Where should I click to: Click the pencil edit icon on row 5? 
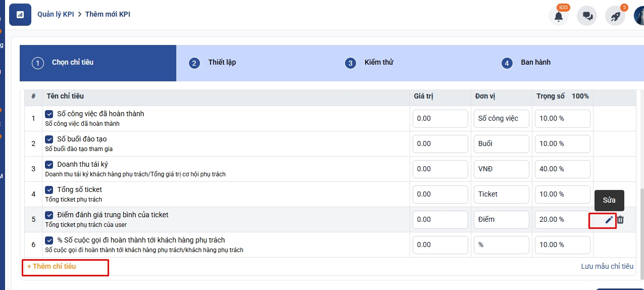click(609, 220)
